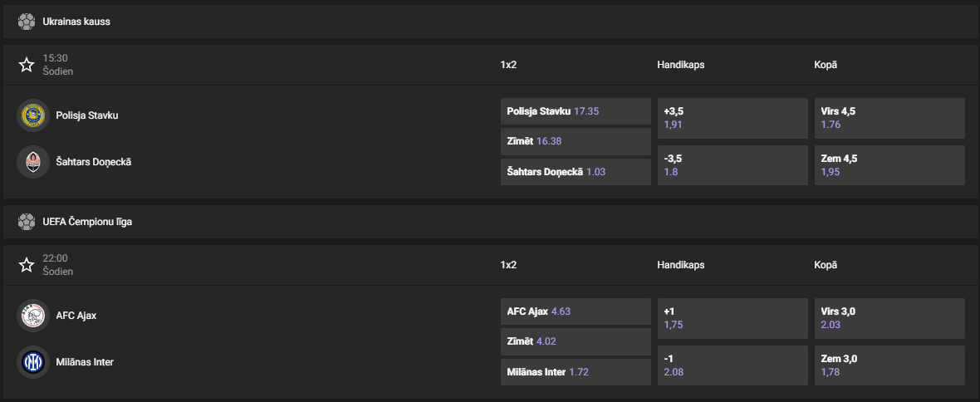The height and width of the screenshot is (402, 980).
Task: Click the AFC Ajax team logo
Action: tap(33, 316)
